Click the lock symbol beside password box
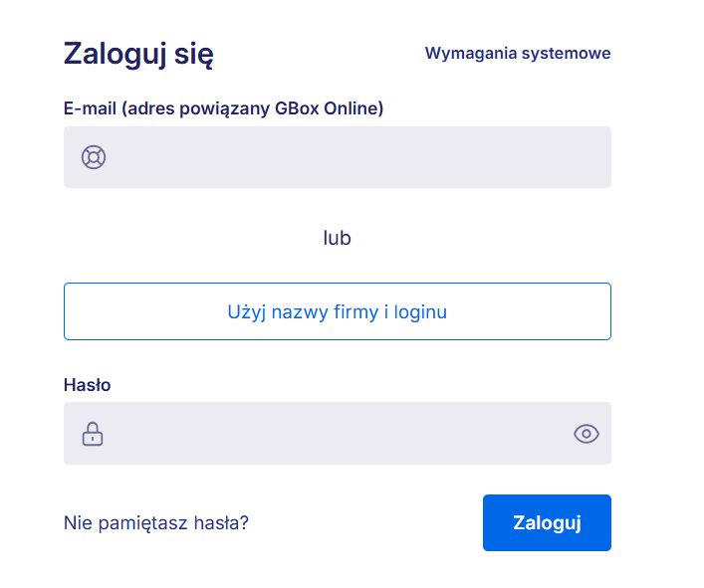This screenshot has height=588, width=704. point(93,434)
